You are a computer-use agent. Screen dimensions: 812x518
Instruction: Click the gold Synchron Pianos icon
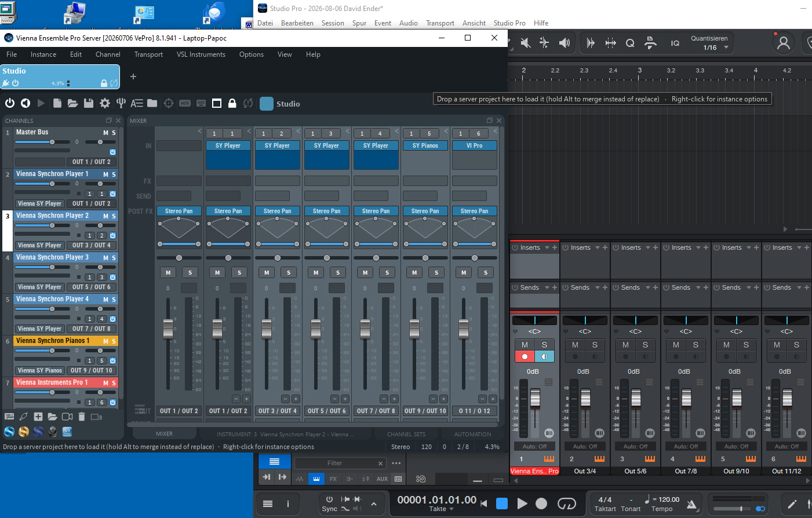[24, 431]
